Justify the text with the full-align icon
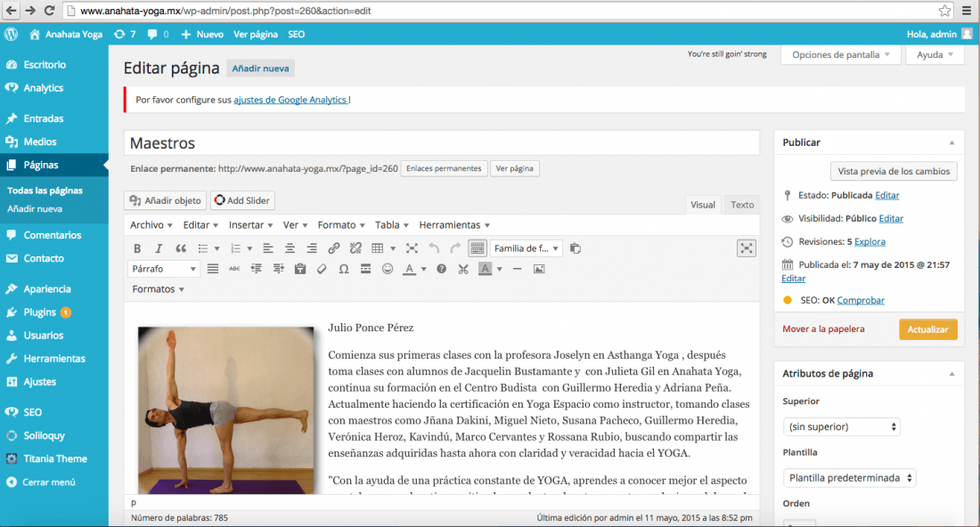980x527 pixels. (213, 269)
